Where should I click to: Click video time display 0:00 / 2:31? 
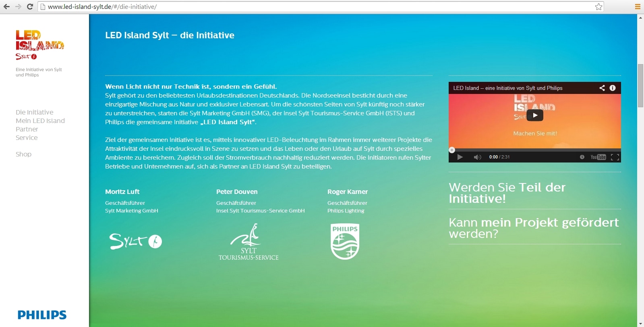(x=499, y=157)
